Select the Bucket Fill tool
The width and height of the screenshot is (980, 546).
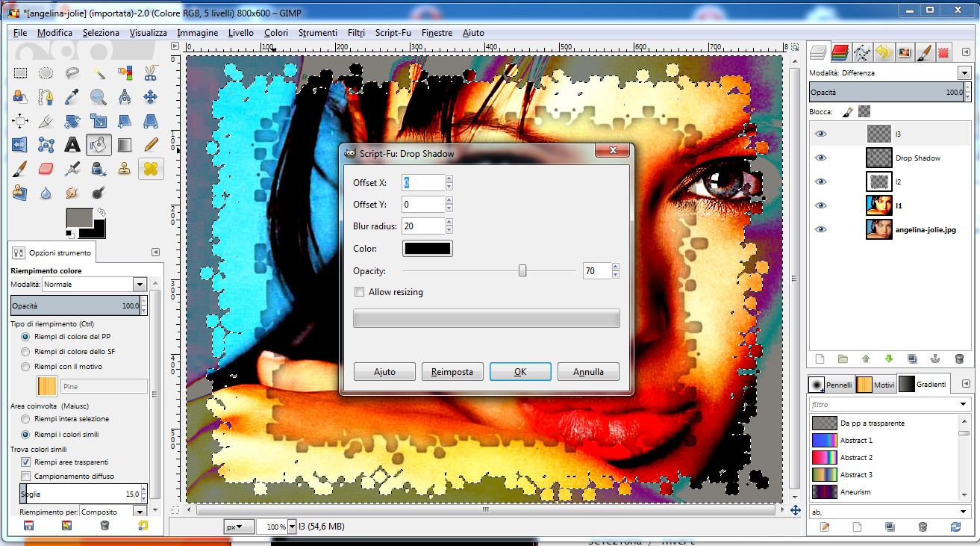click(x=98, y=144)
